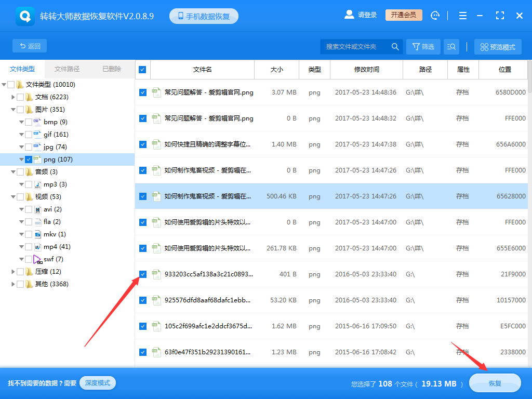Click the app logo icon

pos(25,16)
